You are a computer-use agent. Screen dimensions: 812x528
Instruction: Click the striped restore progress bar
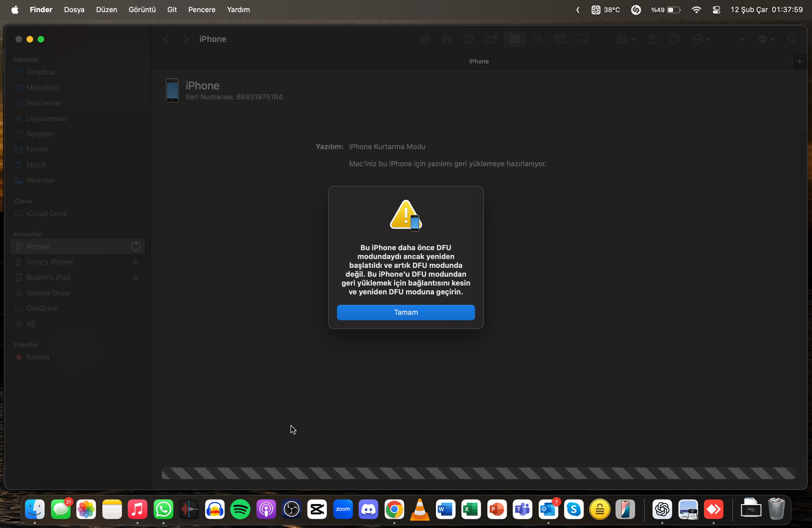[478, 473]
